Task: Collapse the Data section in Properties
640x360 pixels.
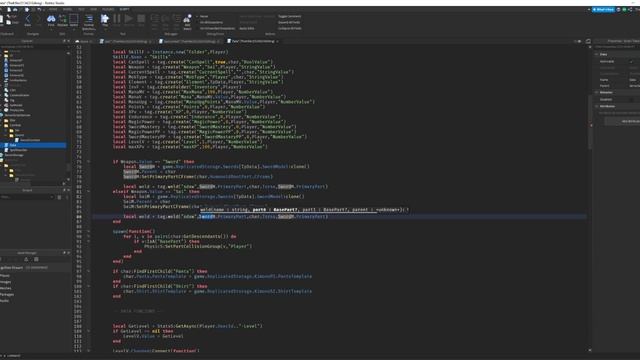Action: point(596,54)
